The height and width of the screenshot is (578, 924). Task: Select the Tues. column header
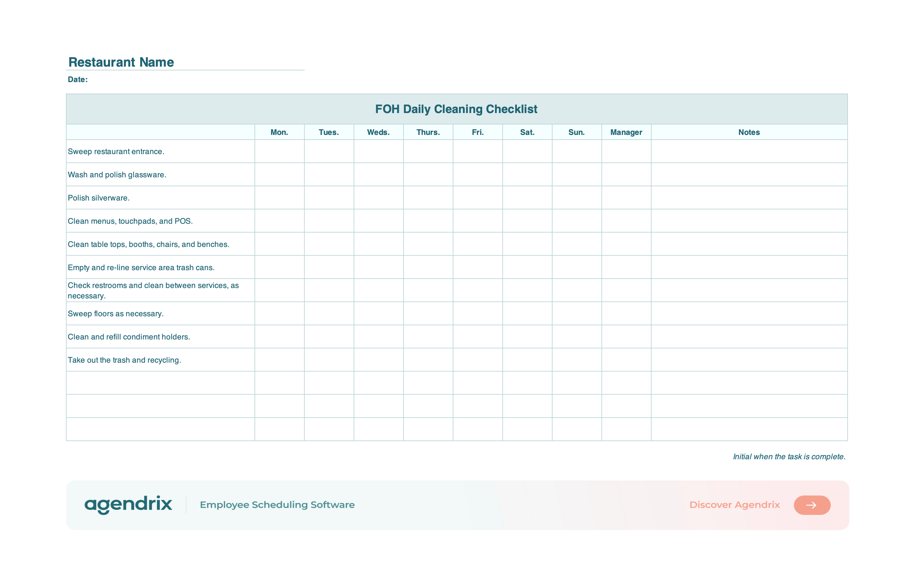click(329, 132)
